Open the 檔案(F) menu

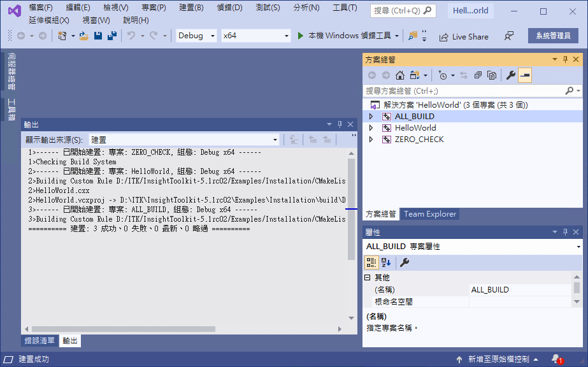41,8
